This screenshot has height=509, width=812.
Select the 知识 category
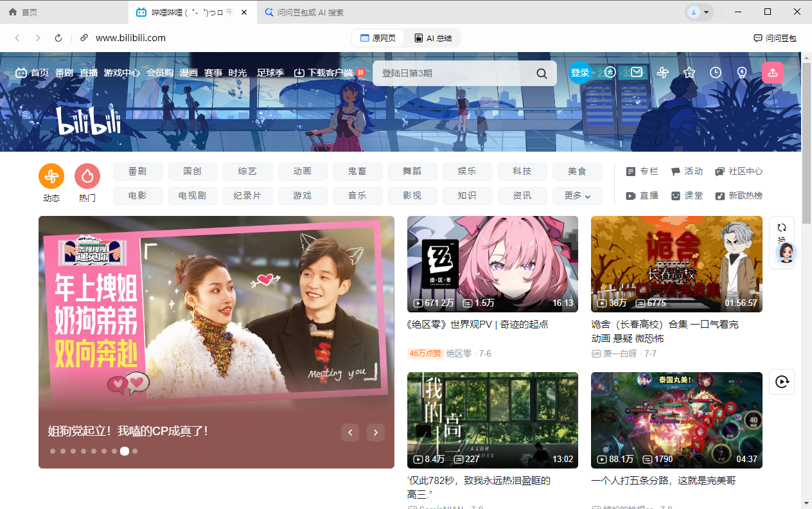pyautogui.click(x=467, y=195)
